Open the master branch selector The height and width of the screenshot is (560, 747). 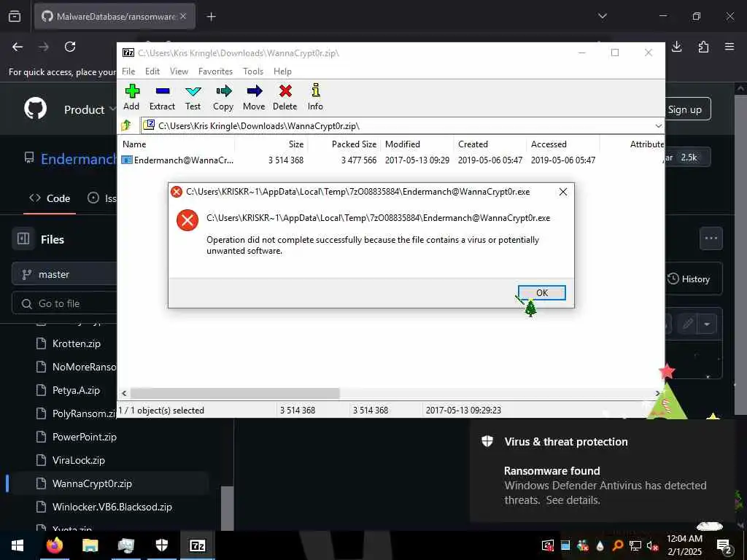(64, 274)
